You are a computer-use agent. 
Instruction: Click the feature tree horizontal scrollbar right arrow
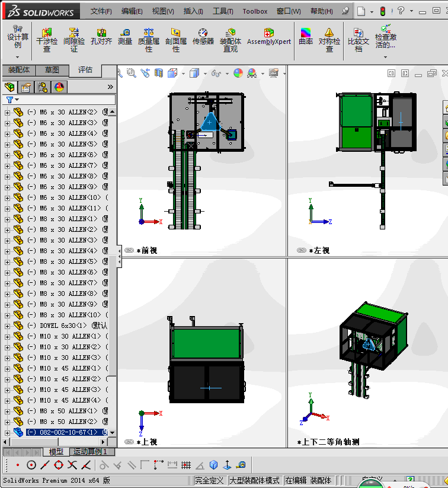click(x=104, y=442)
